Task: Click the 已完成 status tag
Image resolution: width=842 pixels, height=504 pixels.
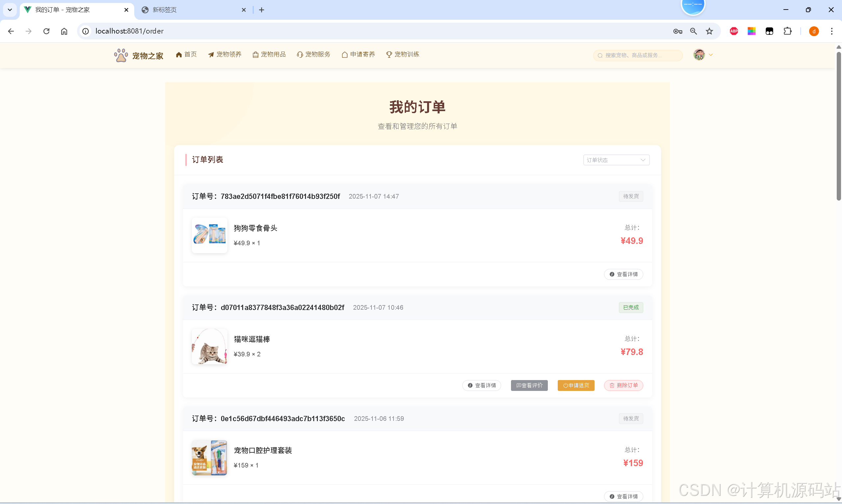Action: click(x=631, y=307)
